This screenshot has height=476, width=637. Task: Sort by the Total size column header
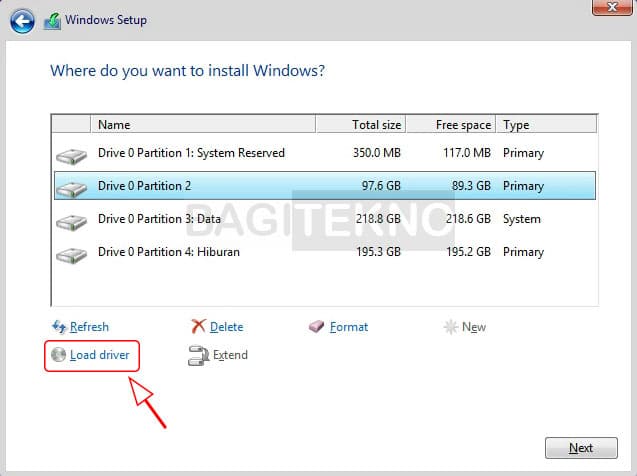pos(361,124)
